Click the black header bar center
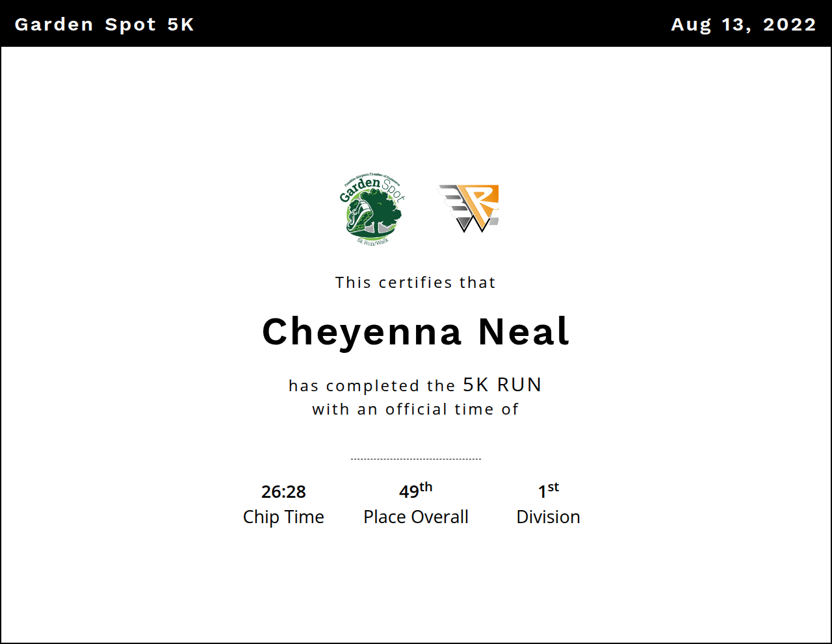 [x=416, y=24]
